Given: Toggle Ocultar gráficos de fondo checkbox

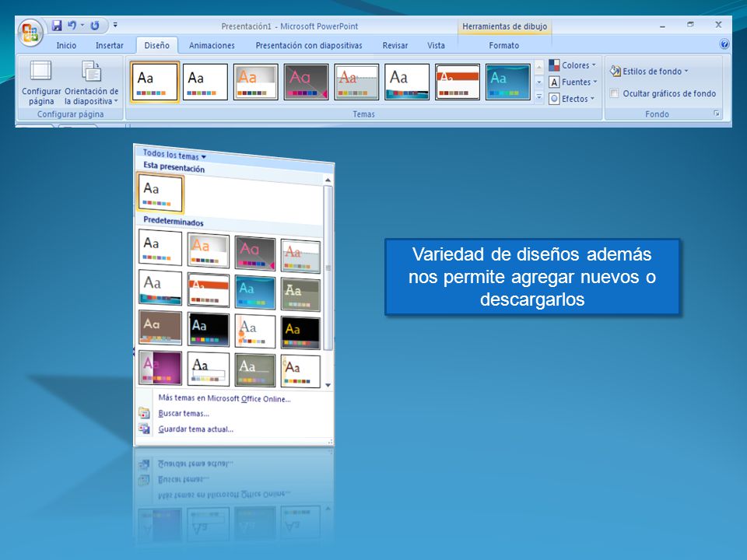Looking at the screenshot, I should click(x=615, y=93).
